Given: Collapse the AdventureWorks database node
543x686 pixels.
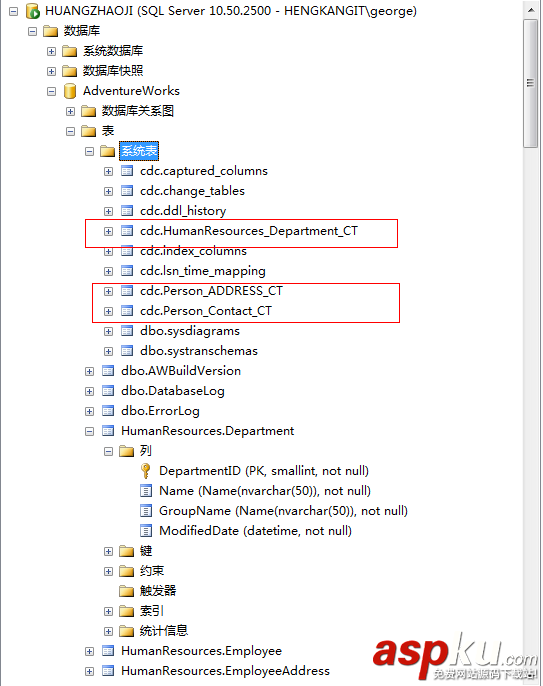Looking at the screenshot, I should [52, 91].
